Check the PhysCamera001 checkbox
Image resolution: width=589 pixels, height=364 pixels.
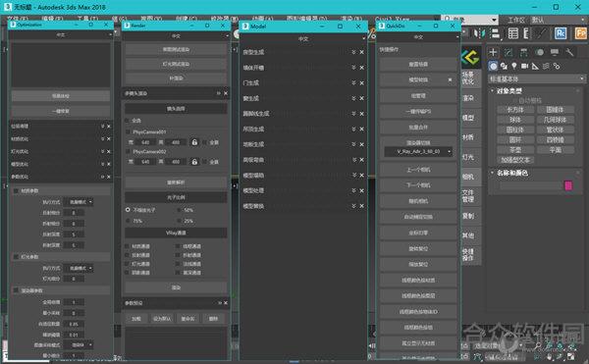coord(128,132)
